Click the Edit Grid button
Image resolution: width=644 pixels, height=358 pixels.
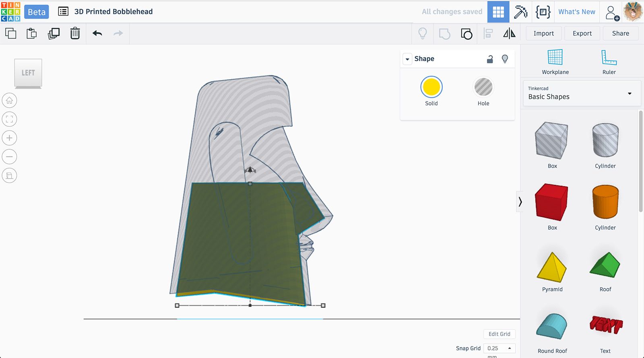(x=499, y=334)
